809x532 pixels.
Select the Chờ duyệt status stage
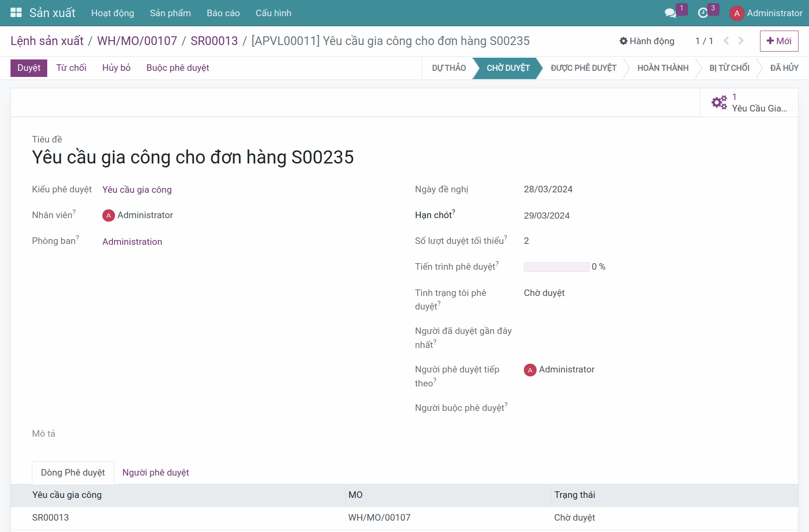point(508,68)
